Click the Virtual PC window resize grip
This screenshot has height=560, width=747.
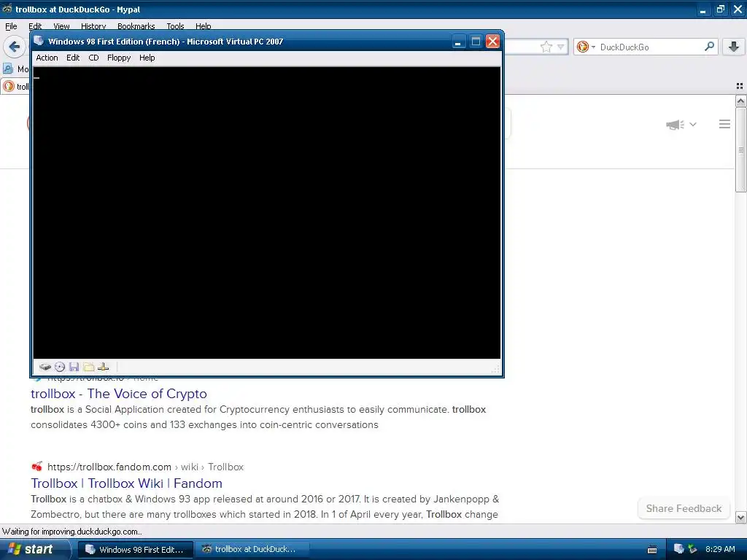click(x=496, y=370)
